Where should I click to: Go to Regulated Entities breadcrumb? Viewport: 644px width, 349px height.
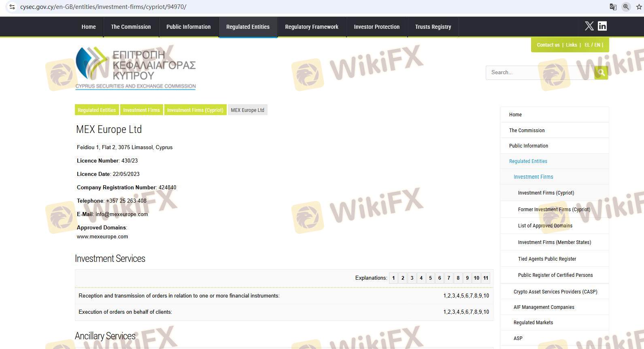pyautogui.click(x=97, y=110)
